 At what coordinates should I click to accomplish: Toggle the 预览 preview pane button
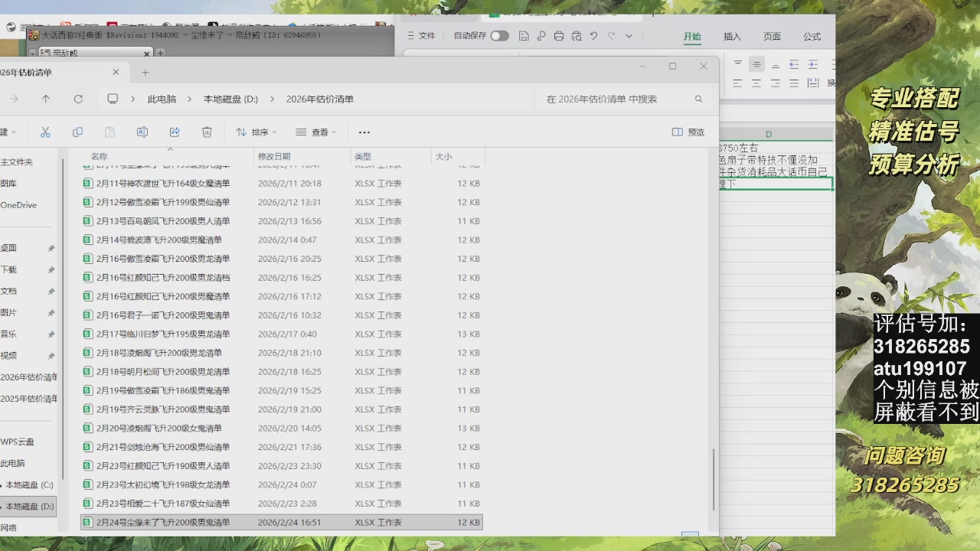[688, 132]
